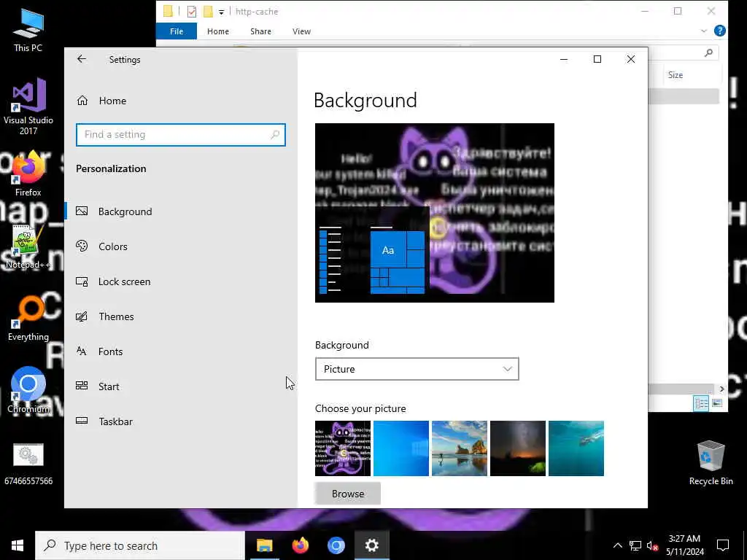This screenshot has height=560, width=747.
Task: Switch Explorer to details view icon
Action: click(x=701, y=403)
